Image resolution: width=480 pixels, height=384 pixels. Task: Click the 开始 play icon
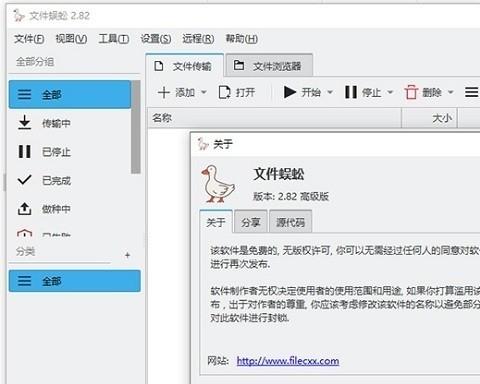coord(290,92)
